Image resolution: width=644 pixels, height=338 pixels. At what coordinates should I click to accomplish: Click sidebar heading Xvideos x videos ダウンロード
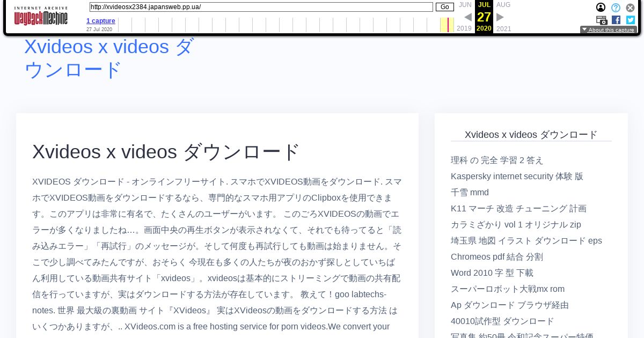click(x=531, y=135)
